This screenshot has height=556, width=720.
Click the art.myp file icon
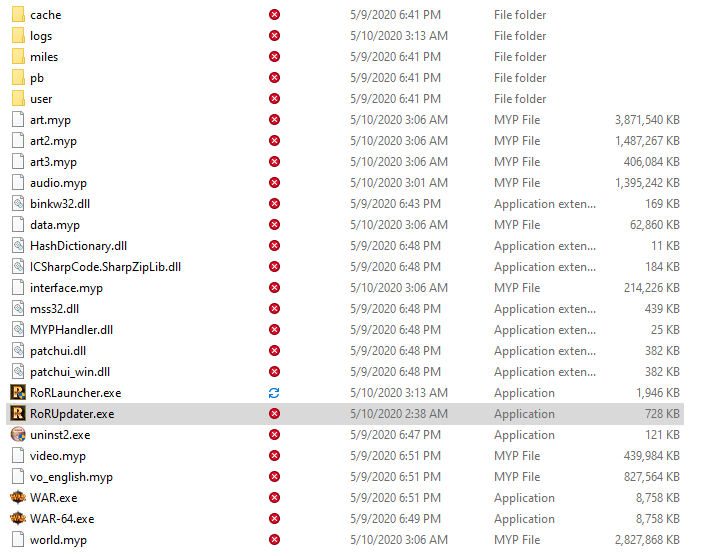pos(18,120)
